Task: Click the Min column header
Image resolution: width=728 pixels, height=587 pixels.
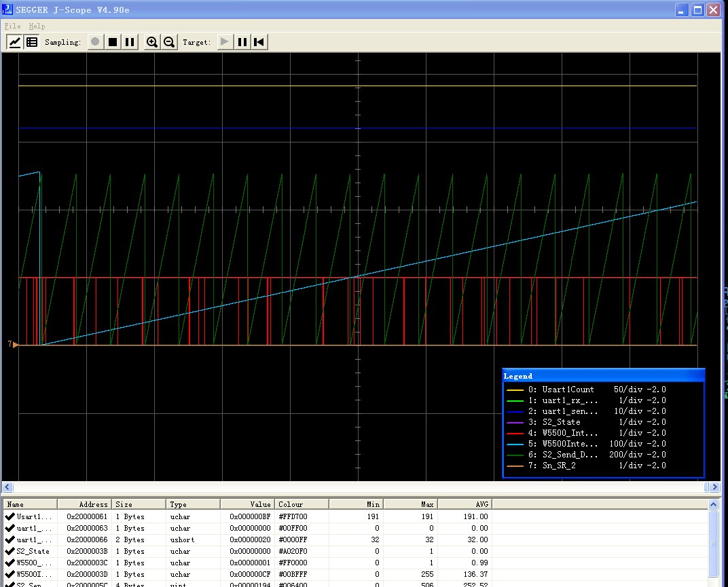Action: pos(356,504)
